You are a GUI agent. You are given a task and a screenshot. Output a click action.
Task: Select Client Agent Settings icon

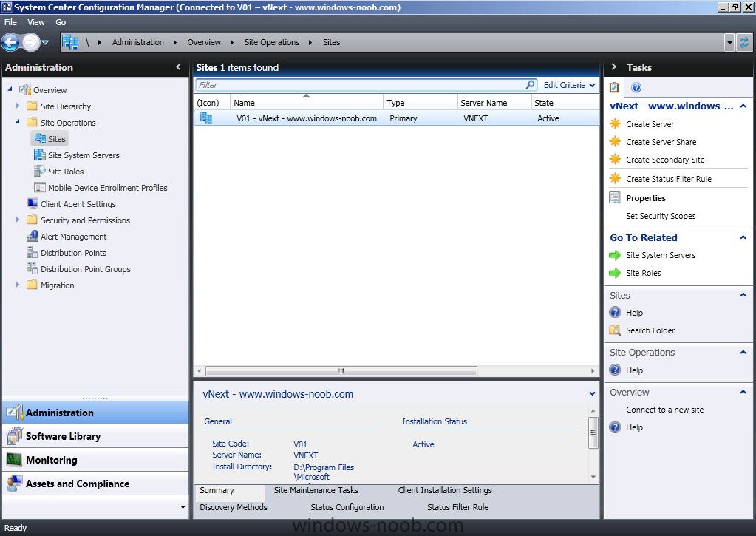[33, 203]
